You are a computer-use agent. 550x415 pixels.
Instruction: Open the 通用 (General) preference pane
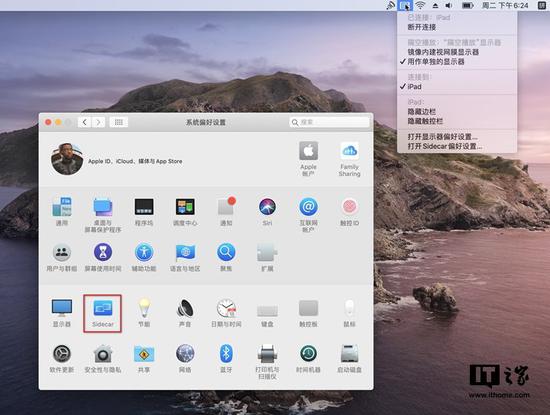click(62, 211)
